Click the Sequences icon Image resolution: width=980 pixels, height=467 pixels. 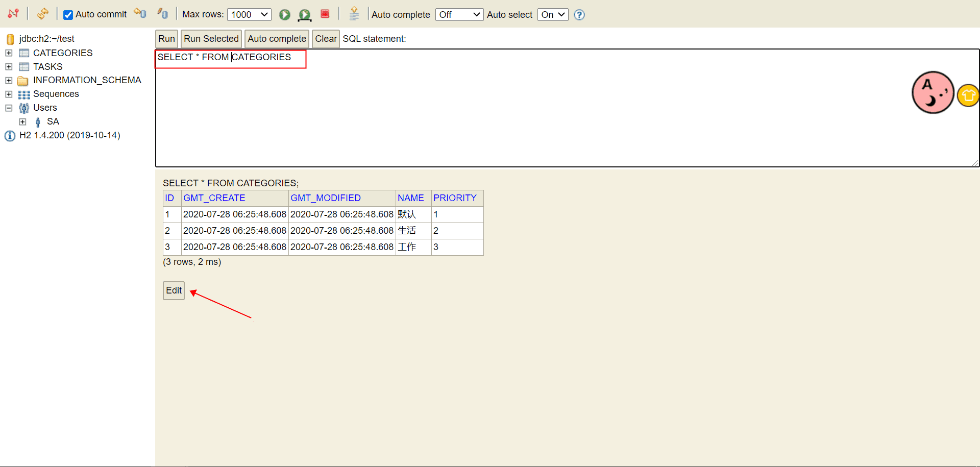point(24,94)
